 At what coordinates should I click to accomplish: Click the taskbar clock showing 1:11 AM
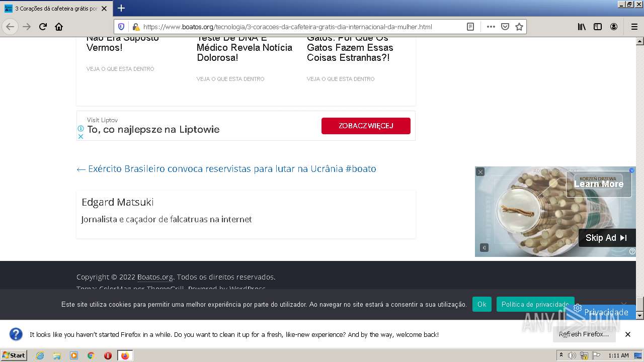[618, 355]
